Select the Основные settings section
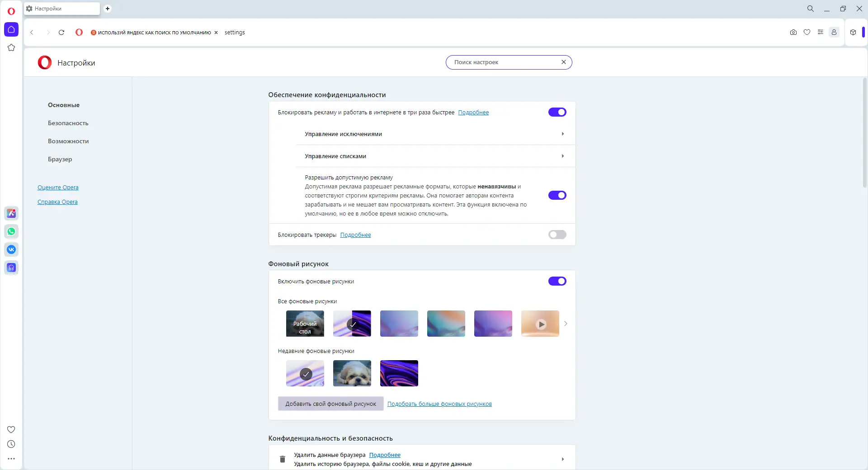Image resolution: width=868 pixels, height=470 pixels. click(x=64, y=105)
